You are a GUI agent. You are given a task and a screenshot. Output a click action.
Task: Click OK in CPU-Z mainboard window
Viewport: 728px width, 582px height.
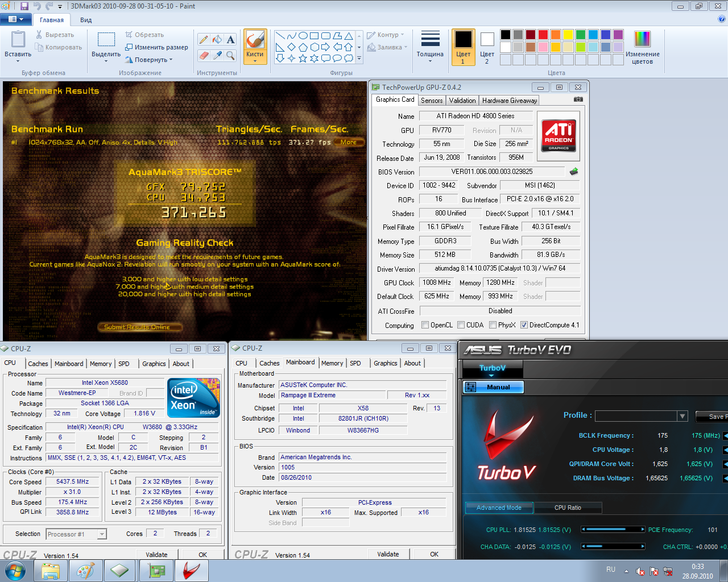(x=434, y=554)
